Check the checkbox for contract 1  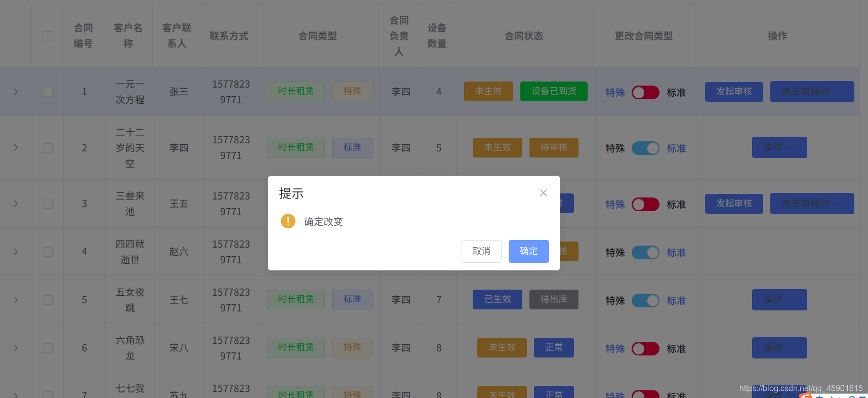[48, 92]
